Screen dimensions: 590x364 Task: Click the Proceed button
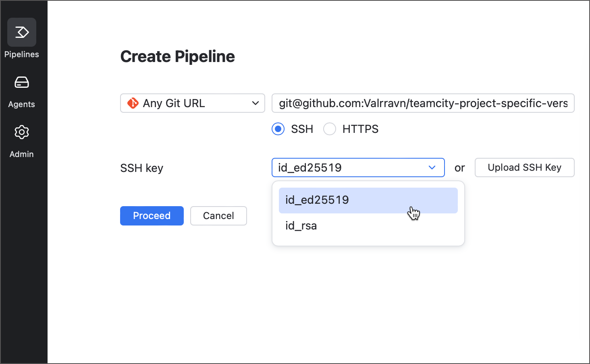(152, 216)
